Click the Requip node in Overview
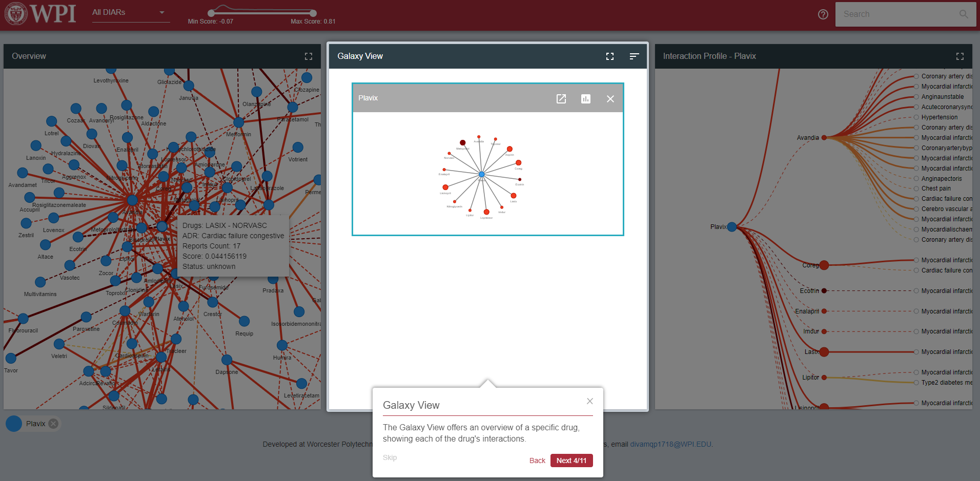980x481 pixels. click(244, 321)
